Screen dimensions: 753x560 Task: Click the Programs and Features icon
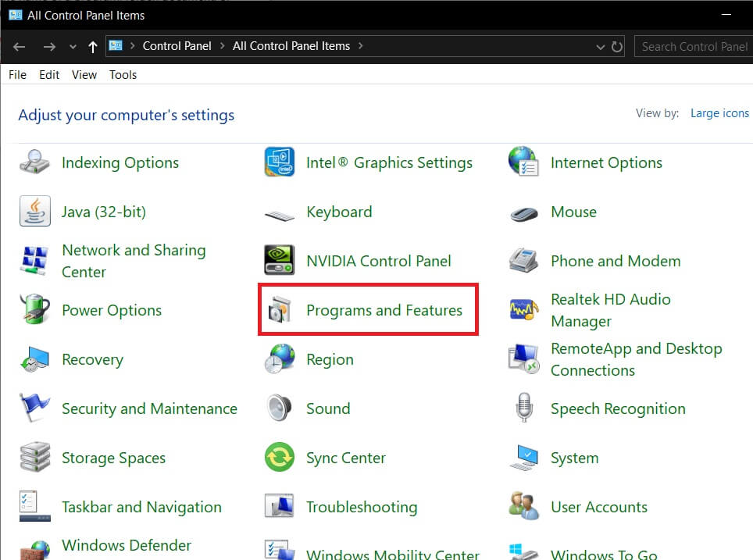coord(280,310)
